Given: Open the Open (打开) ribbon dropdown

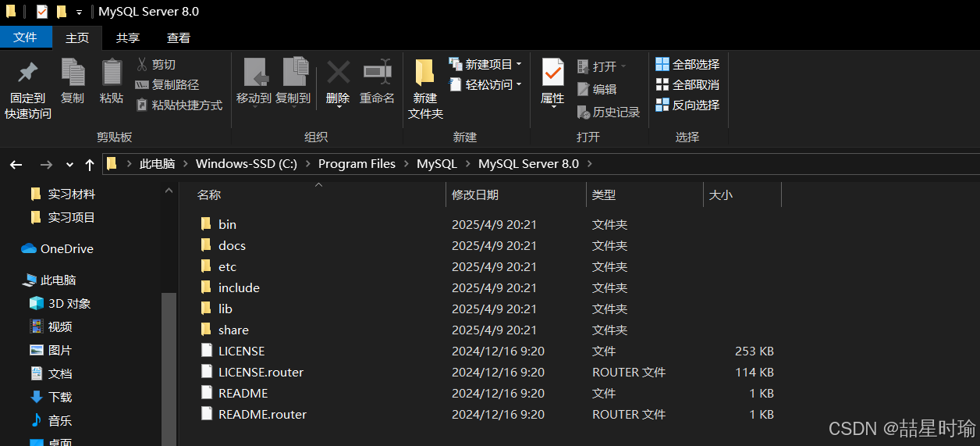Looking at the screenshot, I should tap(602, 66).
